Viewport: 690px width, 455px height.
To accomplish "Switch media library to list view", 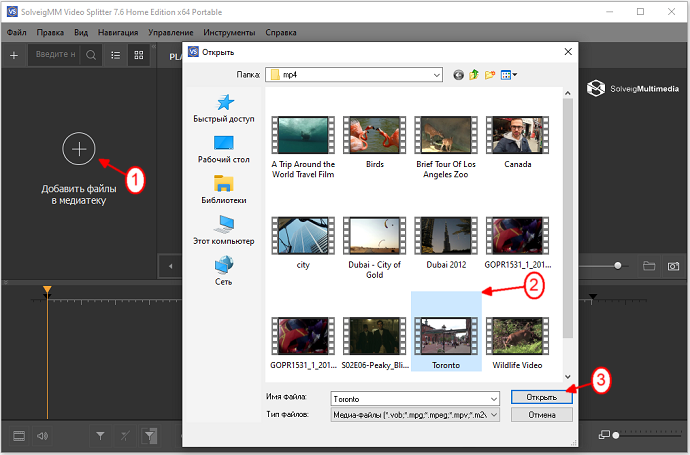I will click(x=115, y=55).
